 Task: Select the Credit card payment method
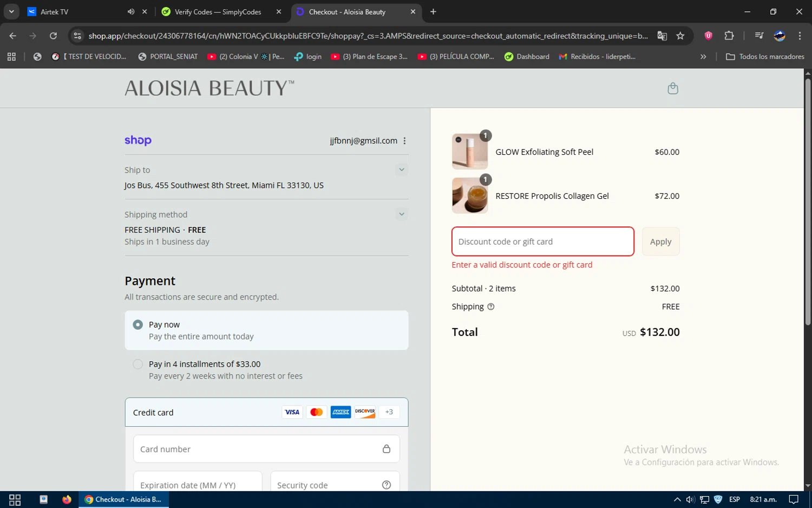point(266,412)
